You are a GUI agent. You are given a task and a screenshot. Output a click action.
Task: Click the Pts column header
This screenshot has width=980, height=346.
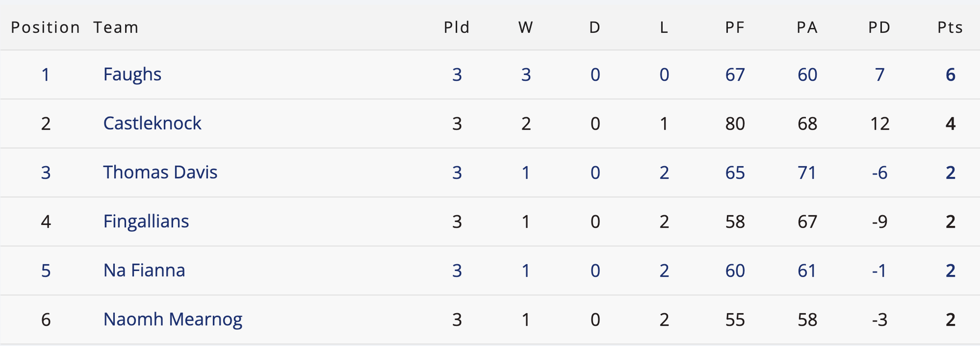pos(950,27)
